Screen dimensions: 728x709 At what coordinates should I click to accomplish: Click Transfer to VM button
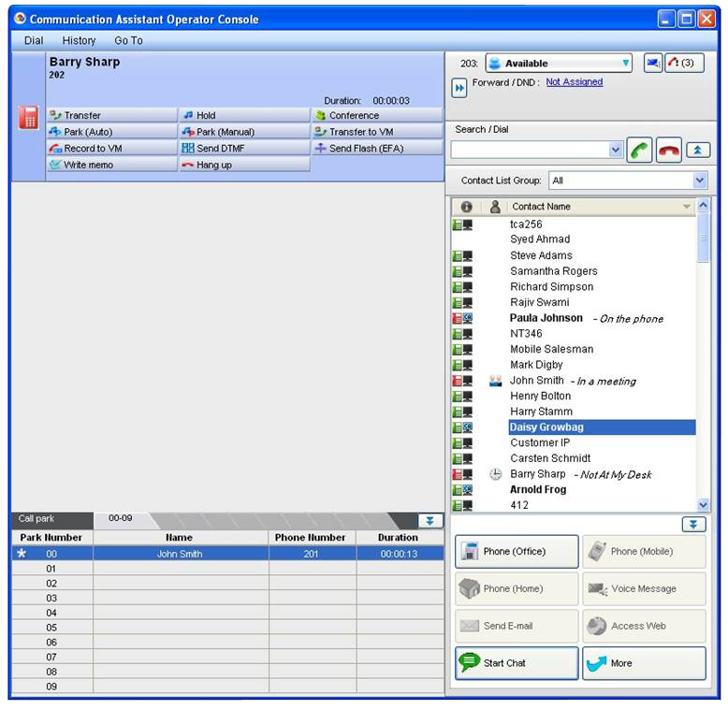tap(377, 132)
